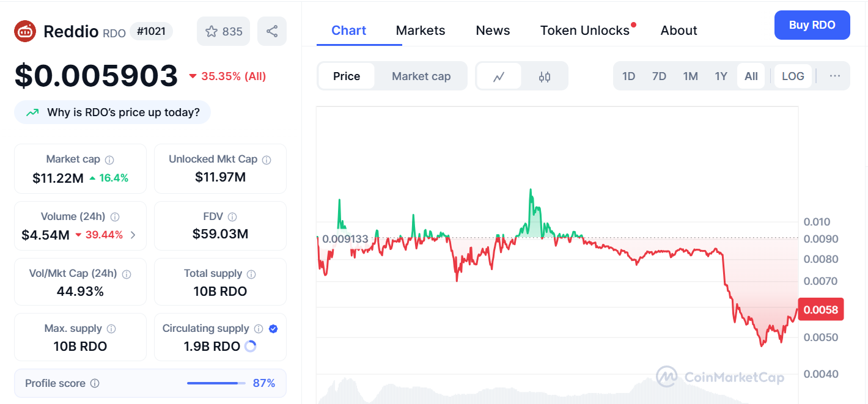This screenshot has height=404, width=868.
Task: Click the info icon next to Market cap
Action: point(109,160)
